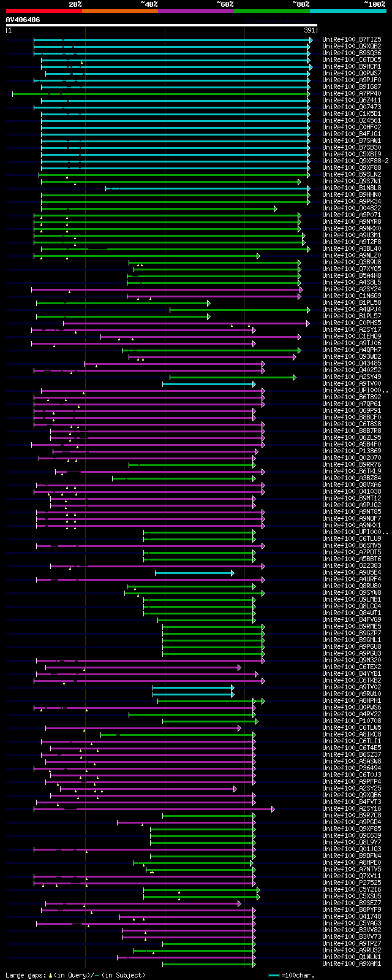
Task: Select the UniRef100_B6TKL9 hit label
Action: coord(352,471)
